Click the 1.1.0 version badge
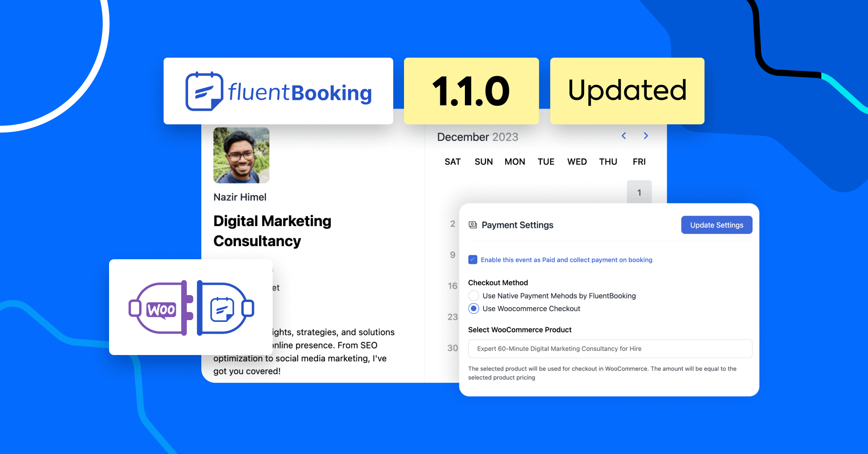Viewport: 868px width, 454px height. point(471,91)
